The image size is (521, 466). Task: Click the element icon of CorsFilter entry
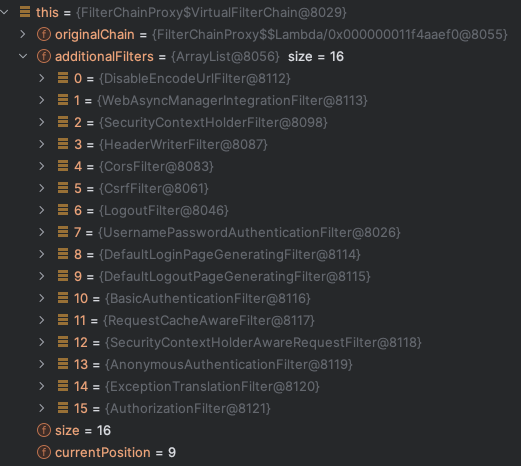[63, 166]
